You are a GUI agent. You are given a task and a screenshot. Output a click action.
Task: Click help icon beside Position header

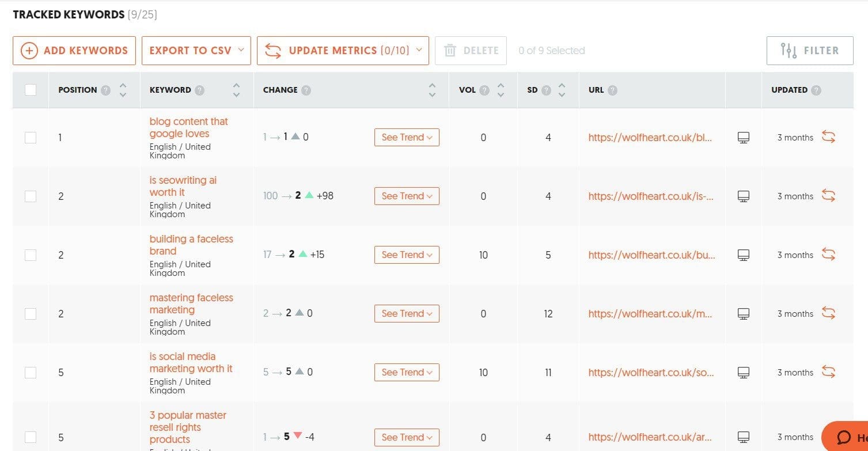pyautogui.click(x=105, y=90)
